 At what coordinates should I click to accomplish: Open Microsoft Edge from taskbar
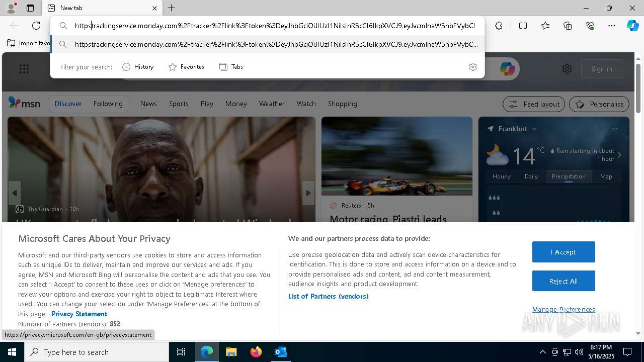click(207, 352)
